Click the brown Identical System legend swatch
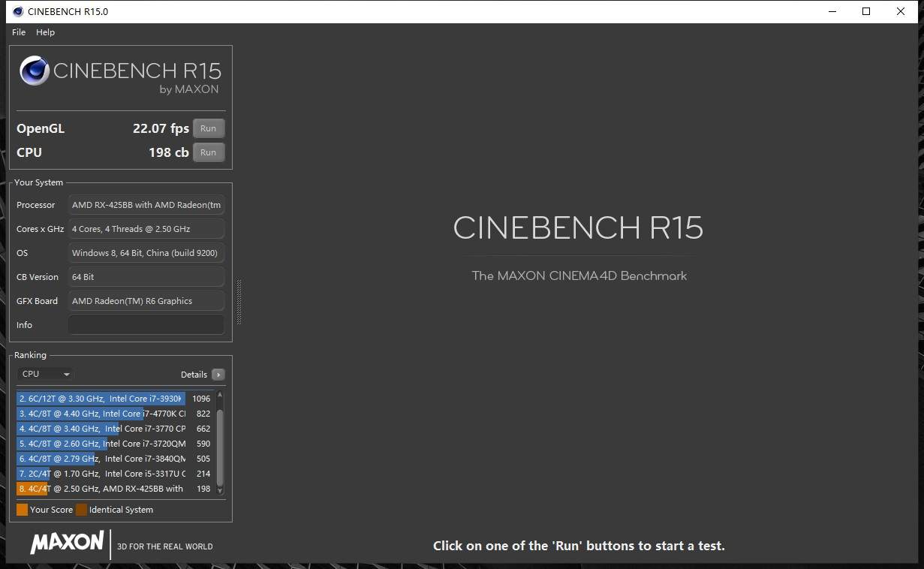The image size is (924, 569). [x=81, y=510]
